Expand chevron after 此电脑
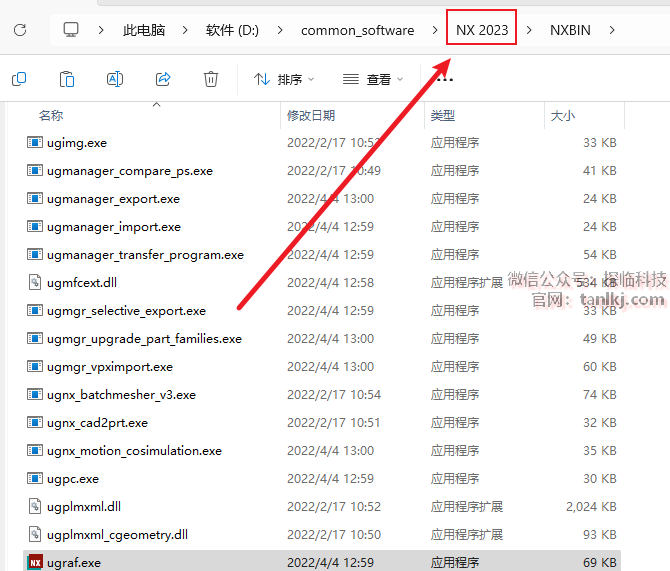Screen dimensions: 670x571 (185, 30)
